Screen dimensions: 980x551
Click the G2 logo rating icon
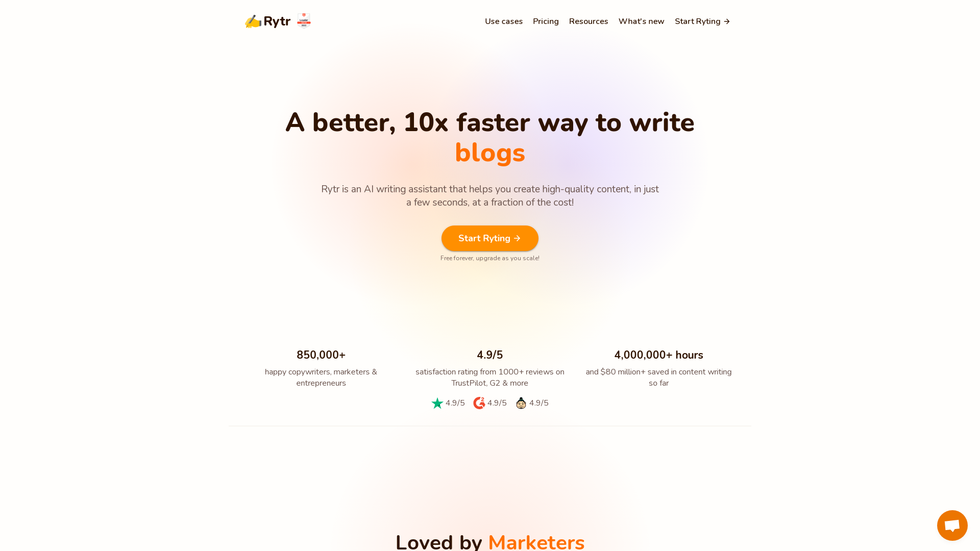click(x=479, y=403)
